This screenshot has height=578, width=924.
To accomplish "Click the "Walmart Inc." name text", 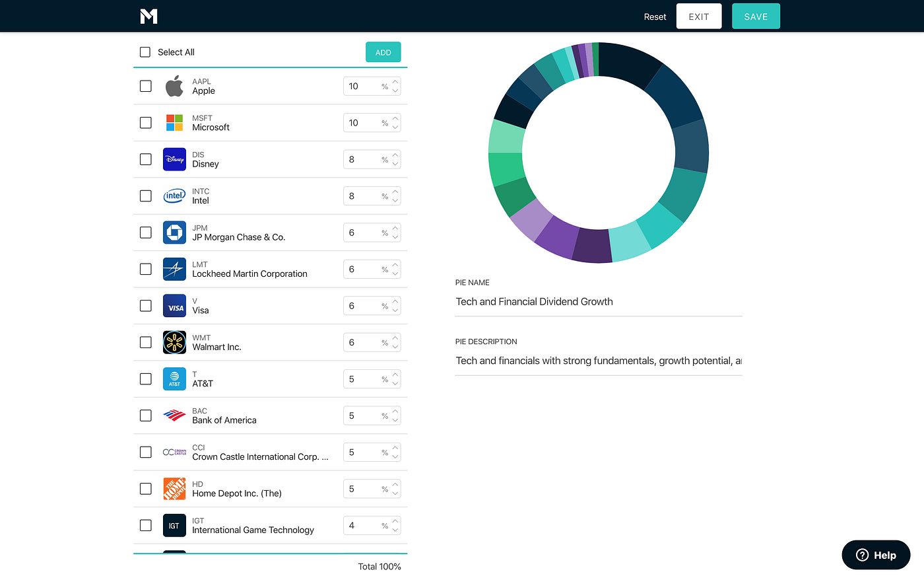I will click(216, 347).
